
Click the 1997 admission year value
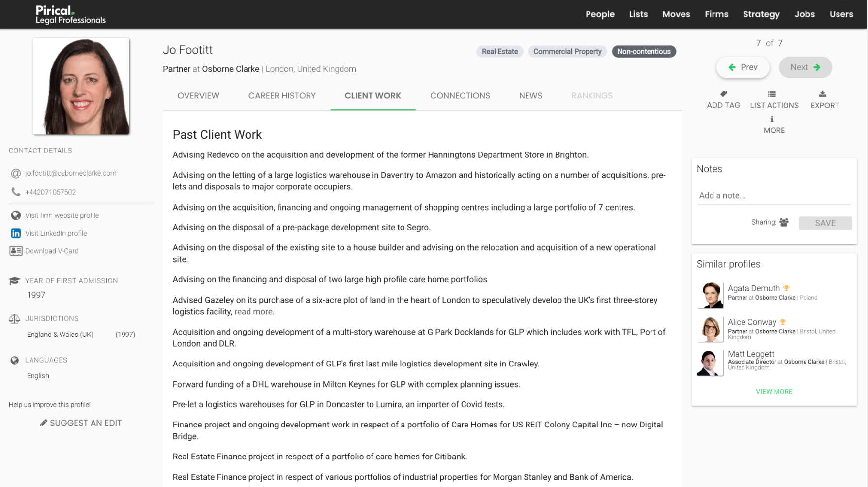pos(36,295)
